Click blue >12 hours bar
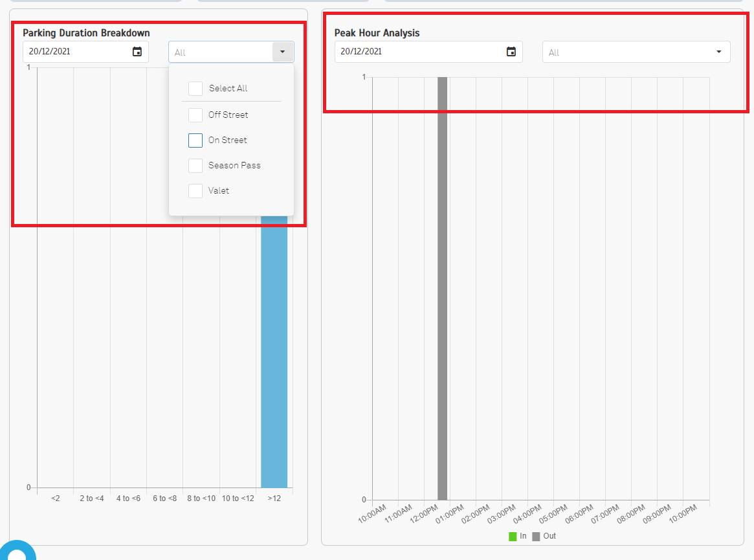 coord(274,352)
